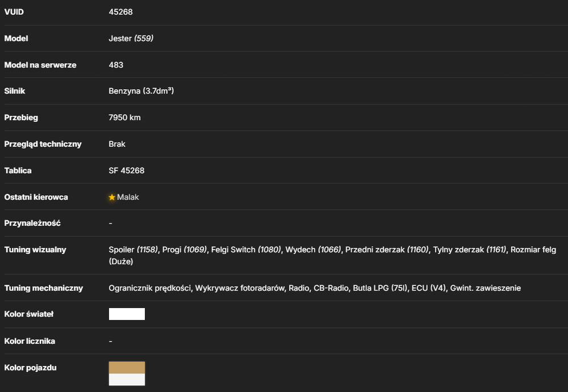Click the Model na serwerze label
The height and width of the screenshot is (392, 568).
click(x=40, y=65)
